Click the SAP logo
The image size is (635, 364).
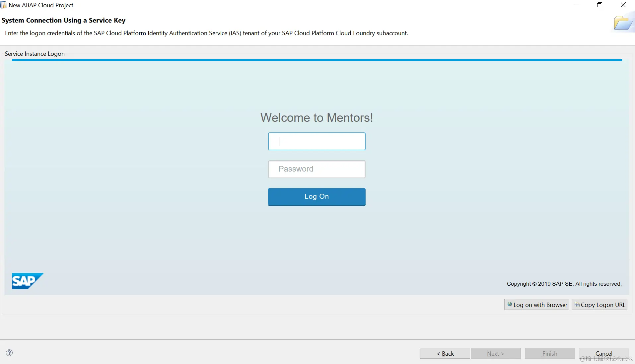click(x=28, y=281)
